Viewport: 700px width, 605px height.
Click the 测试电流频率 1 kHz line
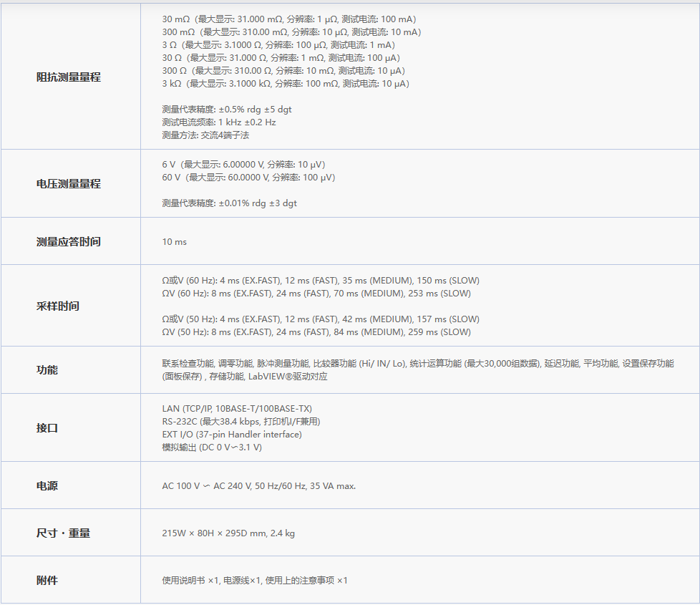[x=219, y=122]
